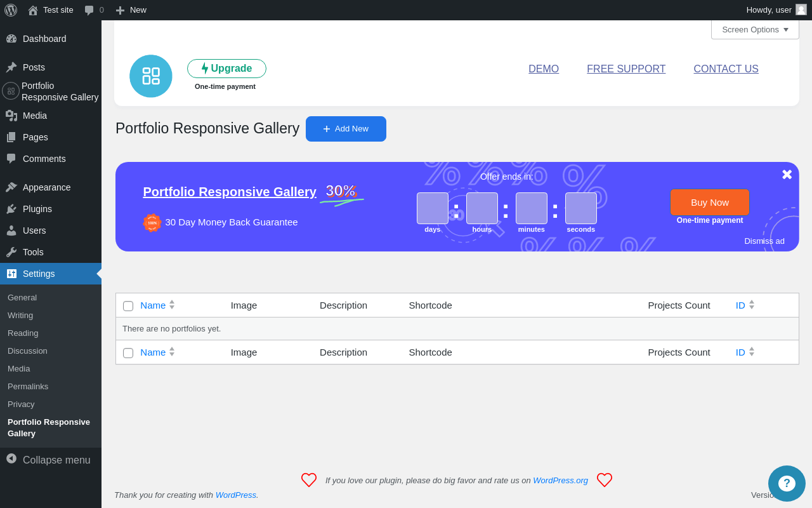Open the comments bubble in admin bar
Screen dimensions: 812x508
coord(89,10)
